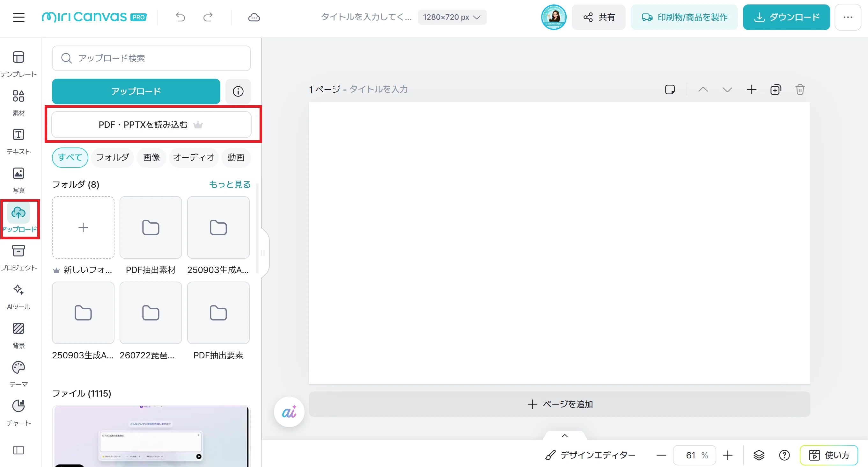Delete the page with trash icon

tap(800, 90)
